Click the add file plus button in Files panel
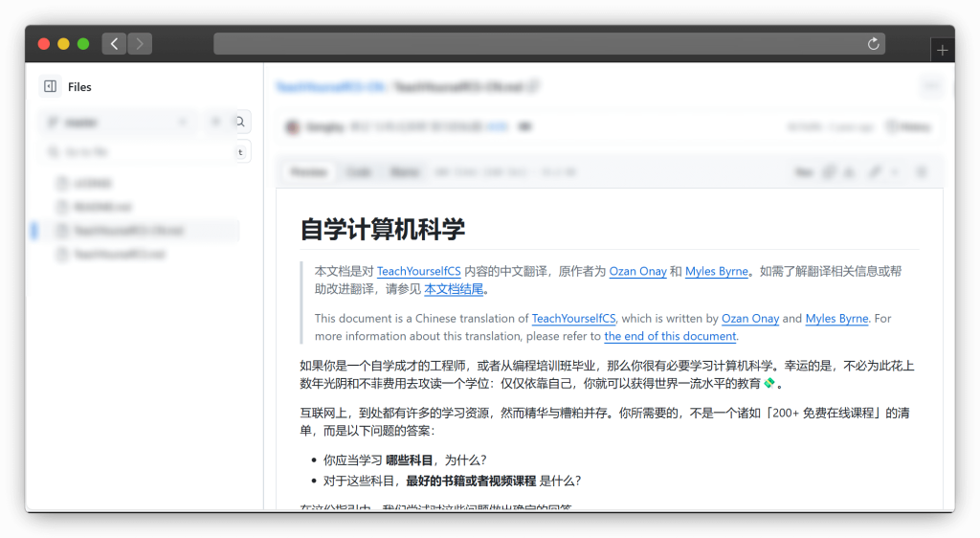 pos(215,122)
